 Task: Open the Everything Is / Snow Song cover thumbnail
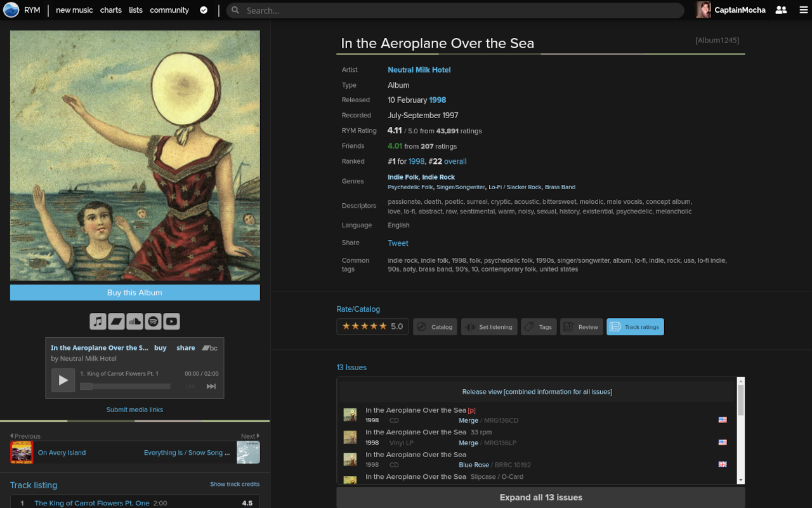pyautogui.click(x=249, y=453)
